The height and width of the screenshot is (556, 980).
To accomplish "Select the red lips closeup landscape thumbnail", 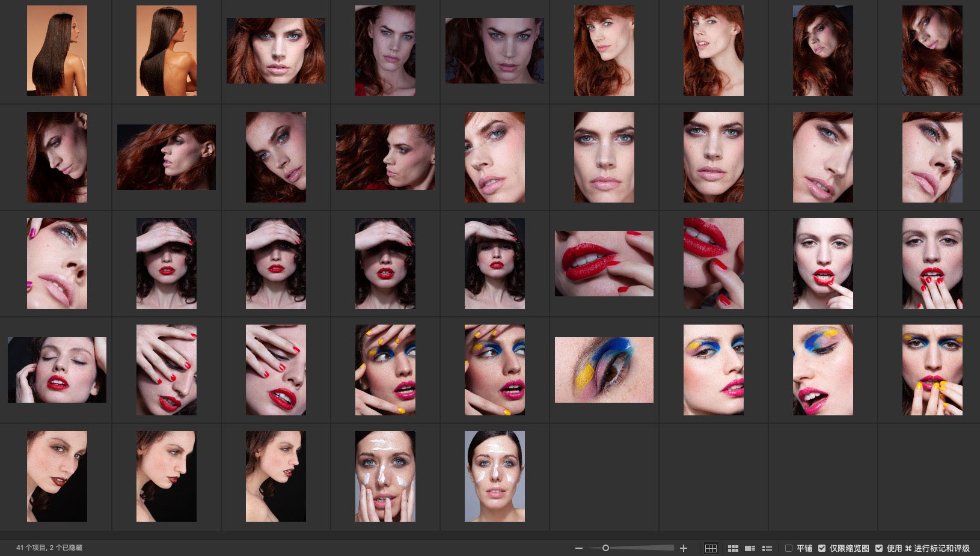I will pyautogui.click(x=604, y=263).
